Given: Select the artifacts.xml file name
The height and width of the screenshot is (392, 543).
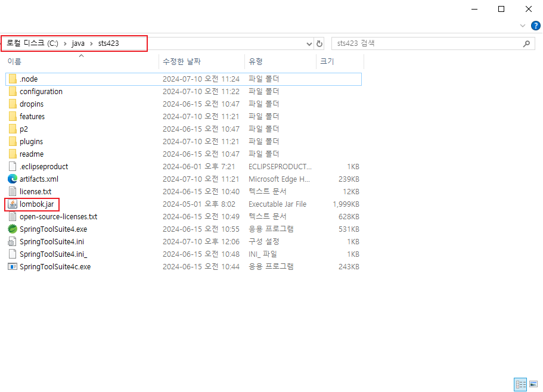Looking at the screenshot, I should (x=39, y=179).
